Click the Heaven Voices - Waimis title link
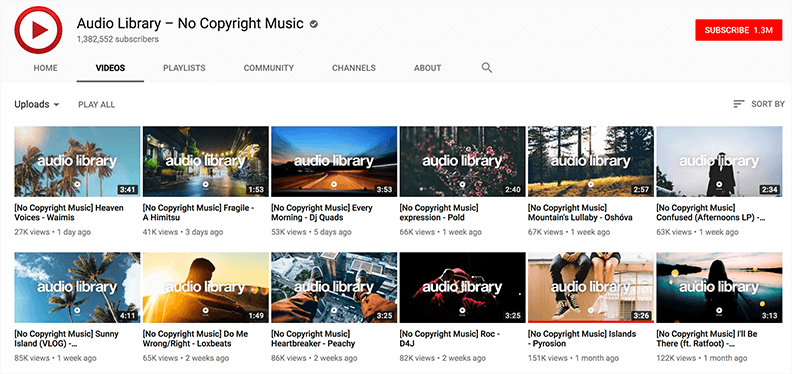Image resolution: width=792 pixels, height=374 pixels. pos(69,213)
